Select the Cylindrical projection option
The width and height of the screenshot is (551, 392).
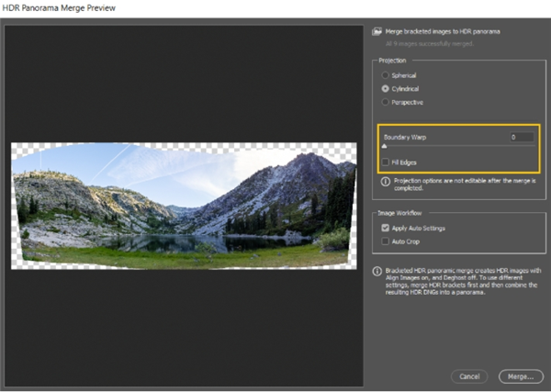(x=385, y=88)
